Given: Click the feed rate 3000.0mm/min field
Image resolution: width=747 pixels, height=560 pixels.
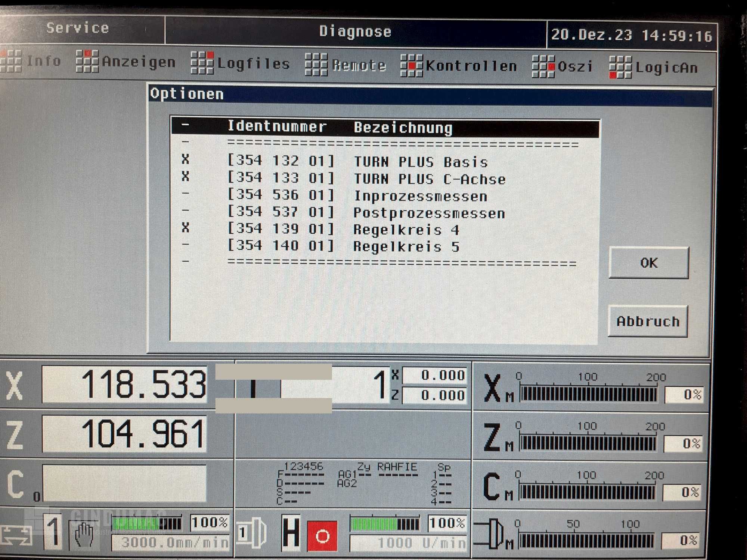Looking at the screenshot, I should [171, 543].
